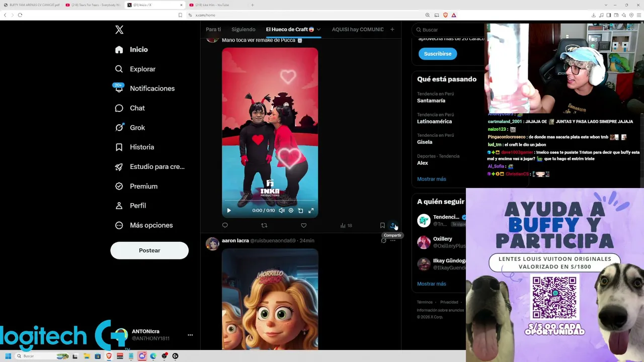The height and width of the screenshot is (362, 644).
Task: Close the Inicio / X browser tab
Action: pos(181,5)
